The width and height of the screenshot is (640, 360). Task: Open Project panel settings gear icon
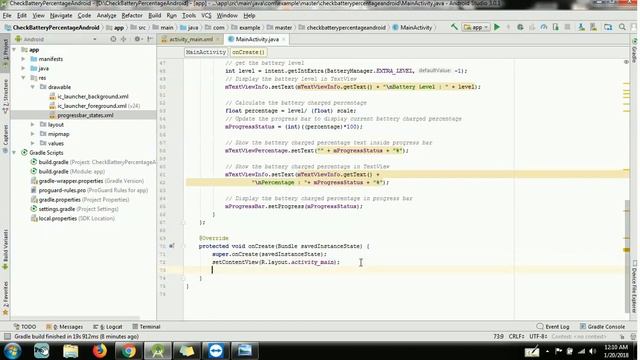(137, 39)
